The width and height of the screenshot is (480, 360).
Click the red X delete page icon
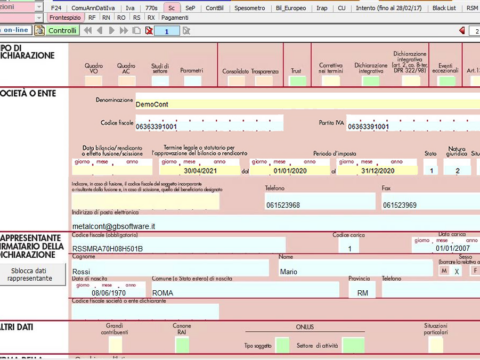click(149, 31)
